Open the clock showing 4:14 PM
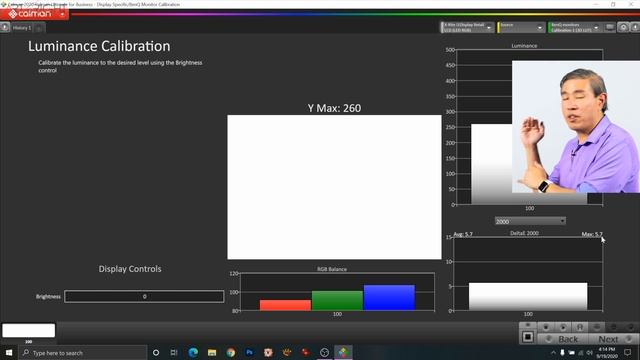The image size is (640, 360). [x=607, y=353]
